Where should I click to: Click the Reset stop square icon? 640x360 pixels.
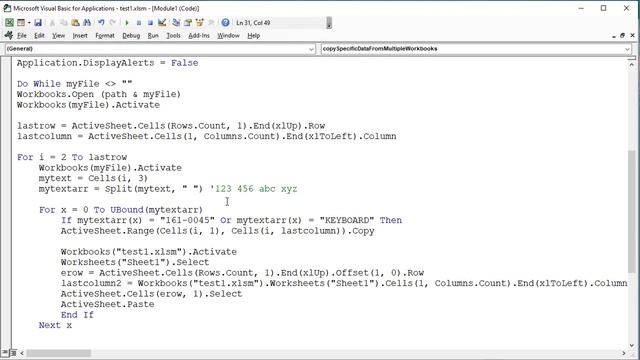coord(150,23)
